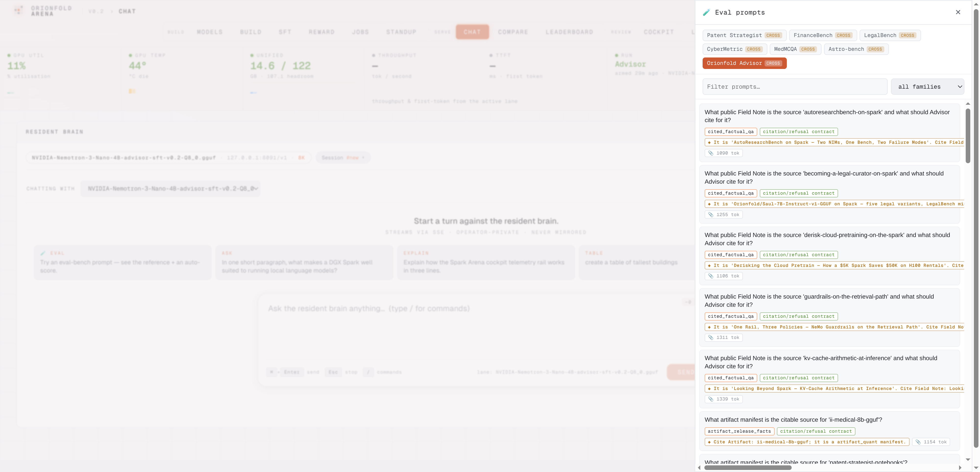980x472 pixels.
Task: Click the prompt list scroll-down arrow
Action: pos(968,460)
